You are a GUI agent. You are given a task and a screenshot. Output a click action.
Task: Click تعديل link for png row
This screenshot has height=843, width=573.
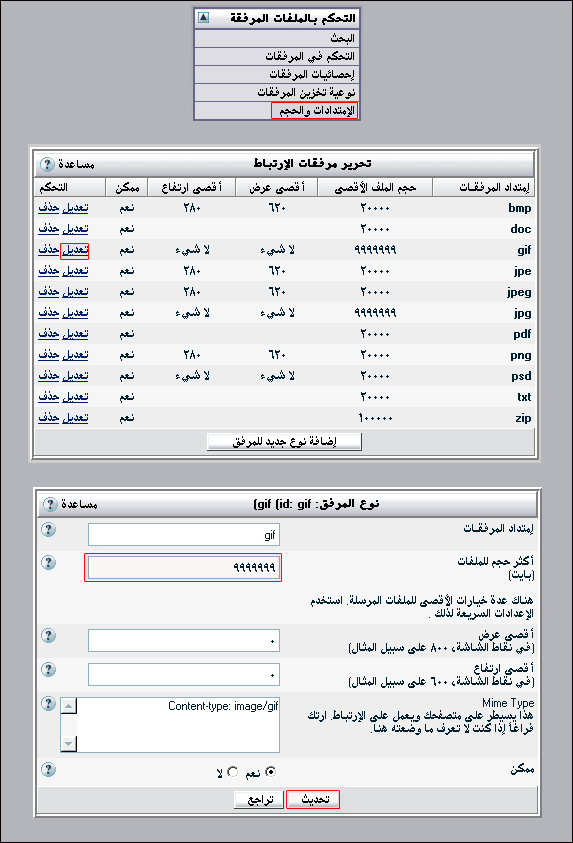75,354
